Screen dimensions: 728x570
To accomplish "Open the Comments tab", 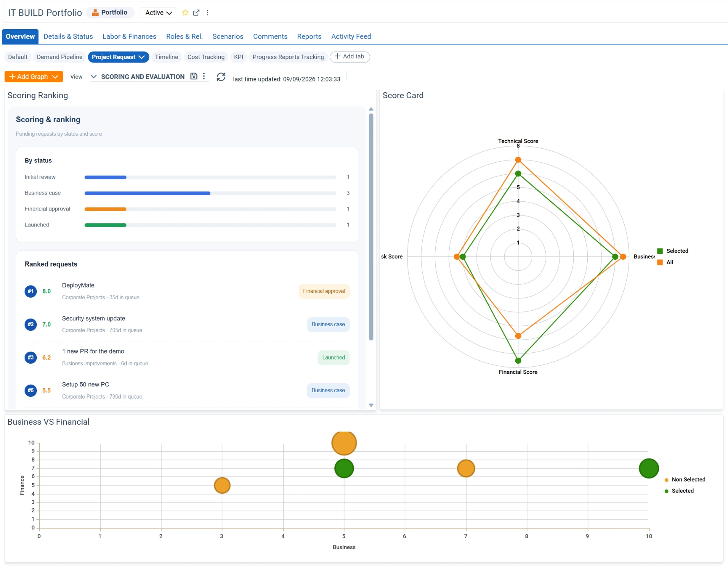I will (x=270, y=36).
